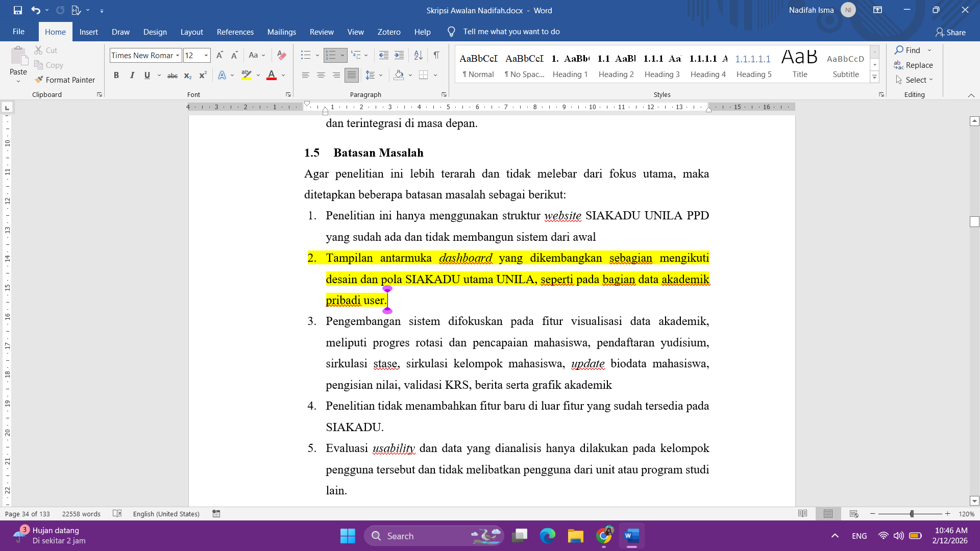Switch to Read Mode view
The width and height of the screenshot is (980, 551).
point(802,514)
